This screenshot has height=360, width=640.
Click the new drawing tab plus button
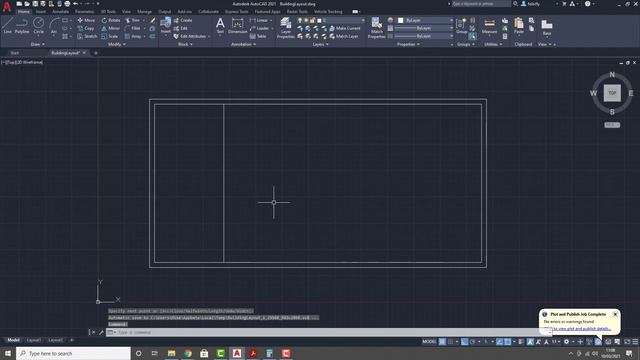pos(96,53)
